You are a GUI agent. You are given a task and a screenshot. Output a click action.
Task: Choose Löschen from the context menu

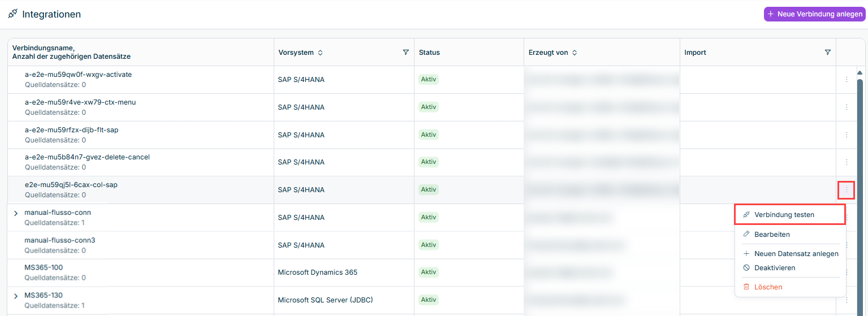[x=790, y=287]
